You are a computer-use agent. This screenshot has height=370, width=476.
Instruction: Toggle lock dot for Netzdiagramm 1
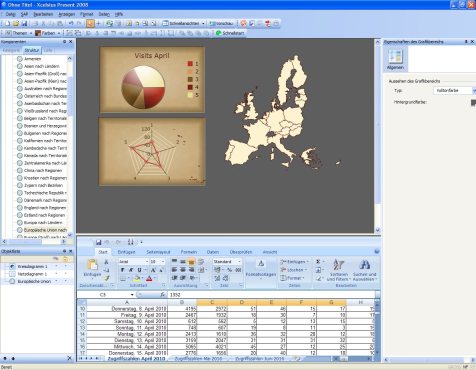pyautogui.click(x=65, y=274)
